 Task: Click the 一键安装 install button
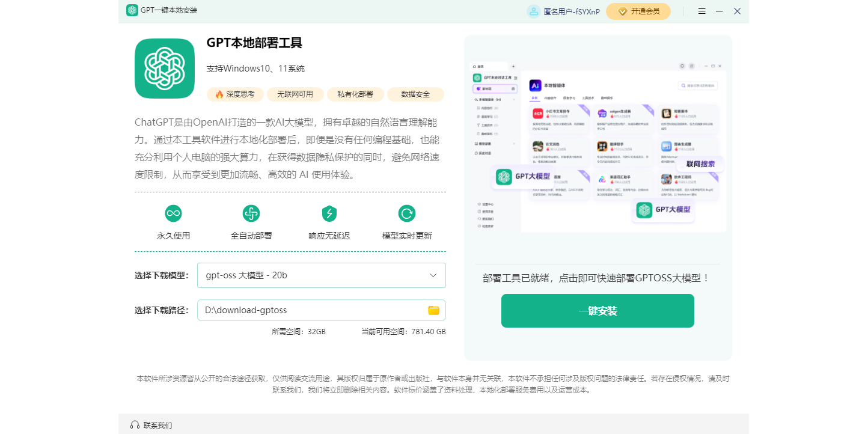pos(597,311)
